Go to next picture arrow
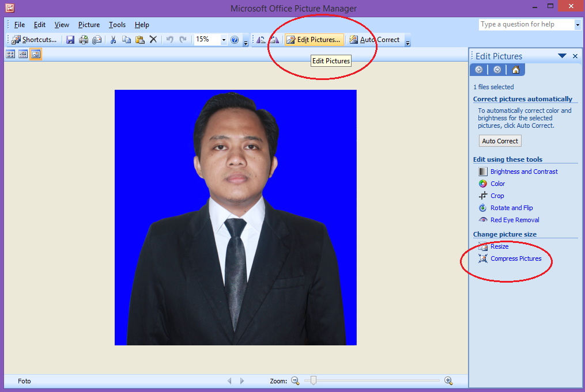 (x=241, y=381)
